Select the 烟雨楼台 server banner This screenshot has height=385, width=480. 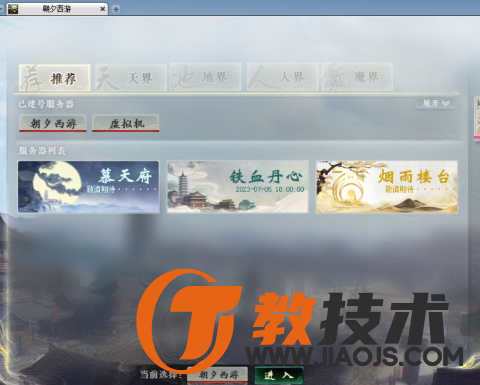[x=387, y=187]
